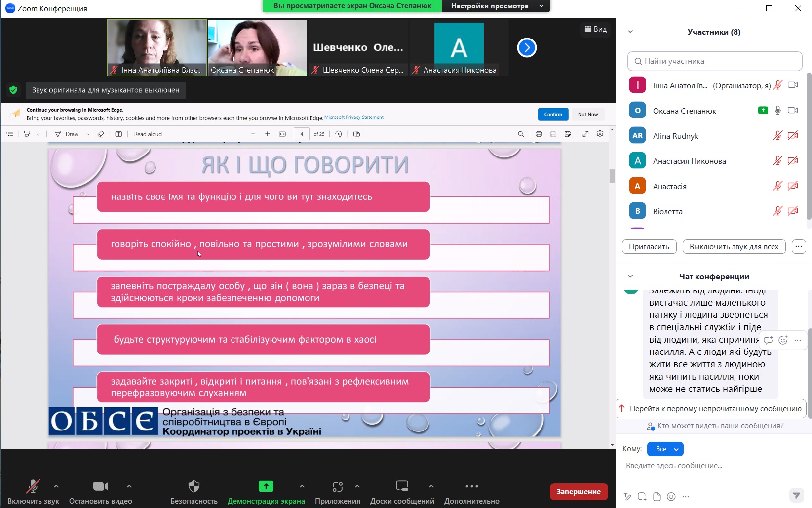The height and width of the screenshot is (508, 812).
Task: Stop video with Остановить видео
Action: pos(101,492)
